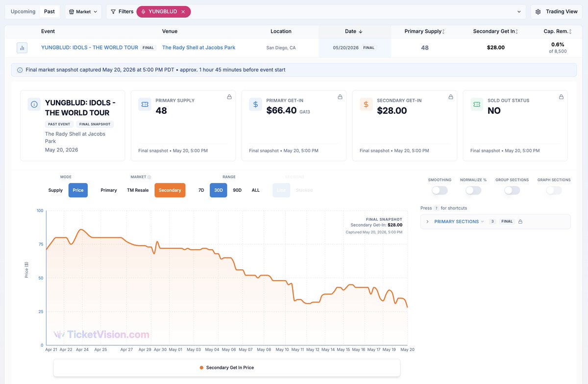Click the blue dollar icon on Primary Get-In card
Image resolution: width=588 pixels, height=384 pixels.
[x=256, y=104]
